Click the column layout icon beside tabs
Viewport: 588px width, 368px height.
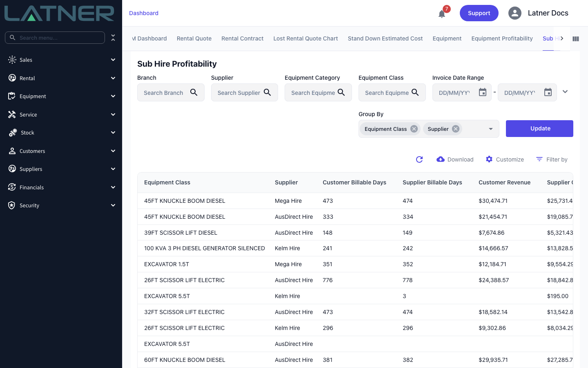click(576, 39)
